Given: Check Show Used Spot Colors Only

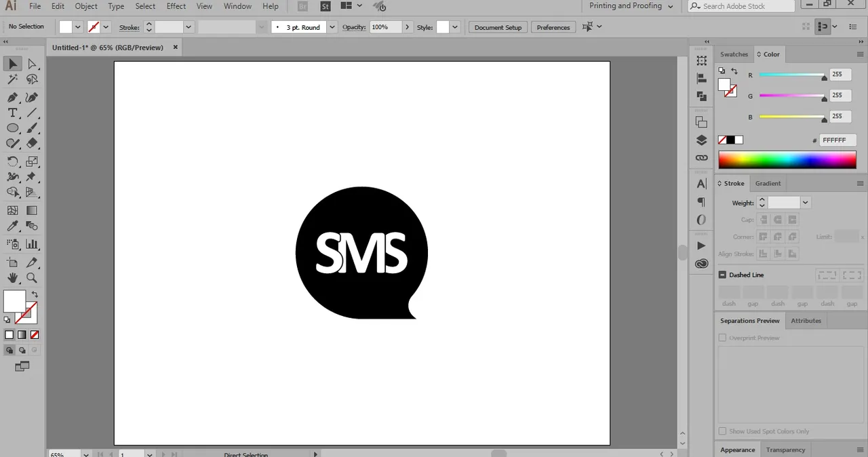Looking at the screenshot, I should [x=722, y=431].
